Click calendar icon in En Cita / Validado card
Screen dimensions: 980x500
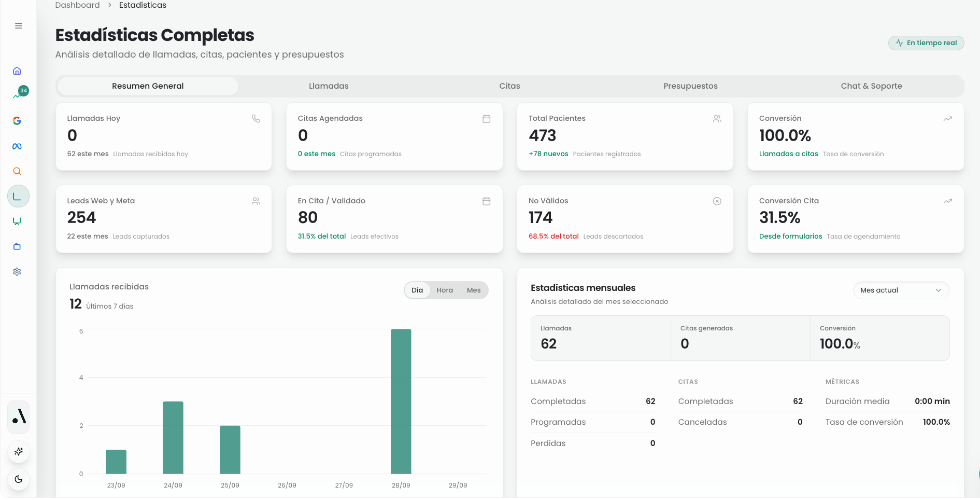(x=487, y=201)
